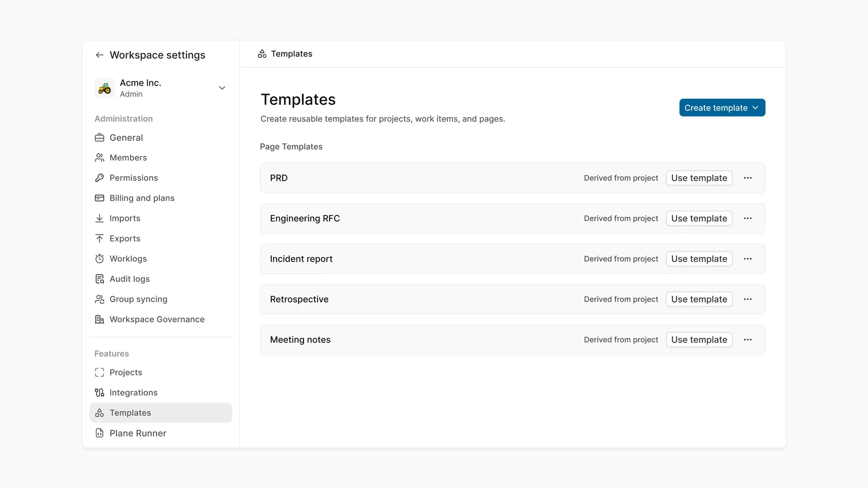Screen dimensions: 868x488
Task: Select the Audit logs menu entry
Action: point(160,279)
